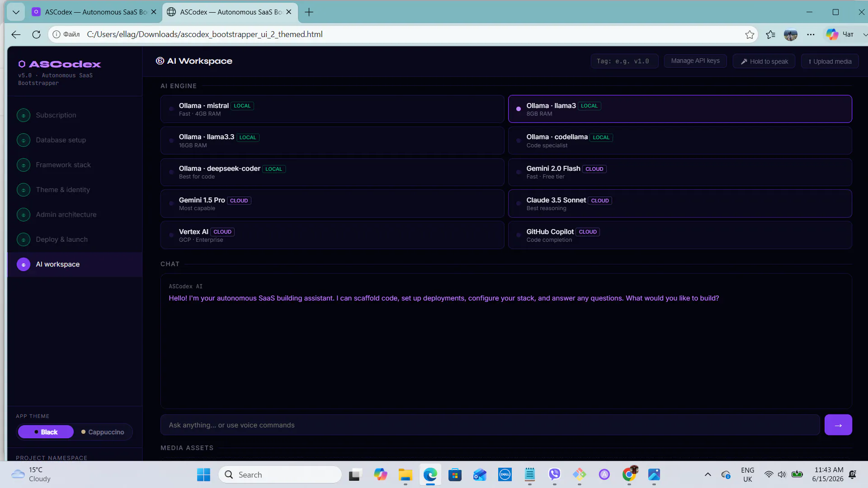868x488 pixels.
Task: Click the Manage API keys button
Action: click(x=695, y=61)
